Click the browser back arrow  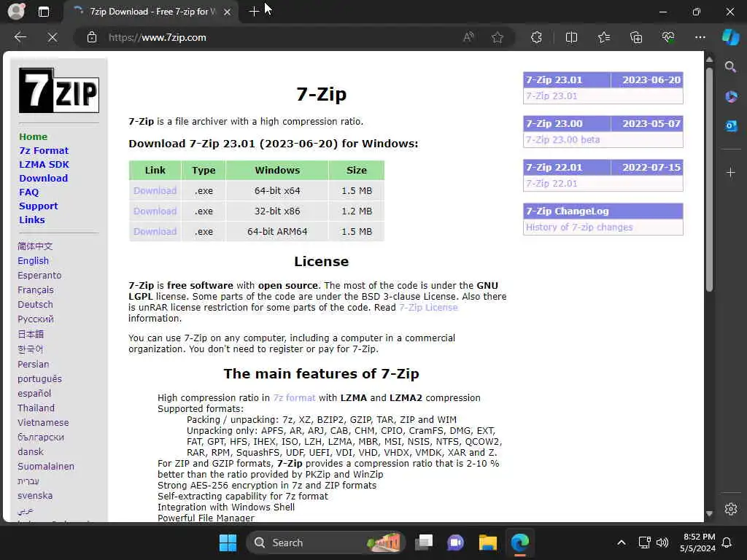[20, 37]
